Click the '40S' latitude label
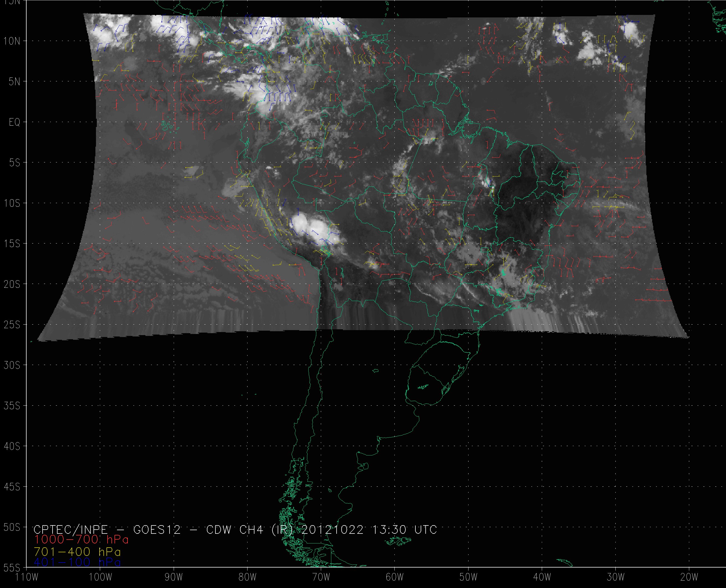 point(12,446)
